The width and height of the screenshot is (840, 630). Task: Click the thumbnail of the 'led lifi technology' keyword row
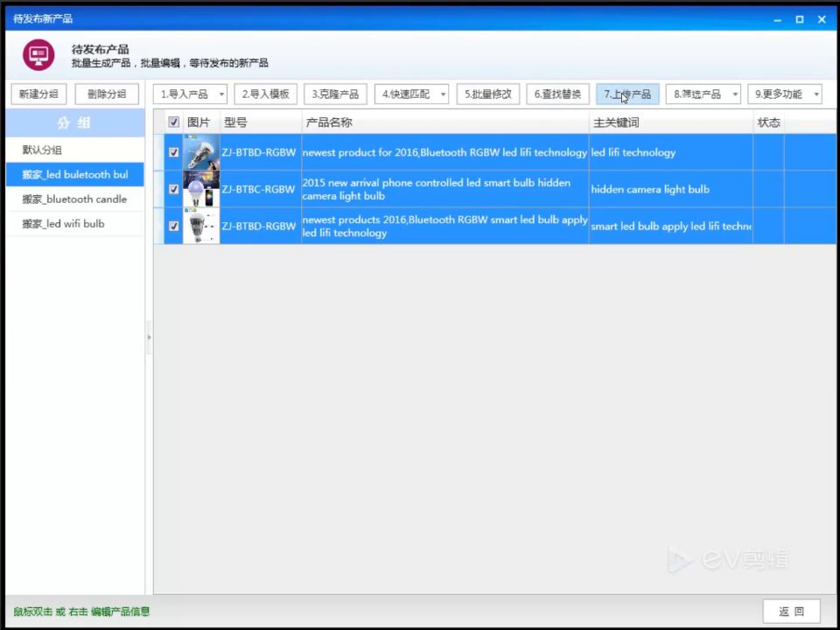point(201,152)
